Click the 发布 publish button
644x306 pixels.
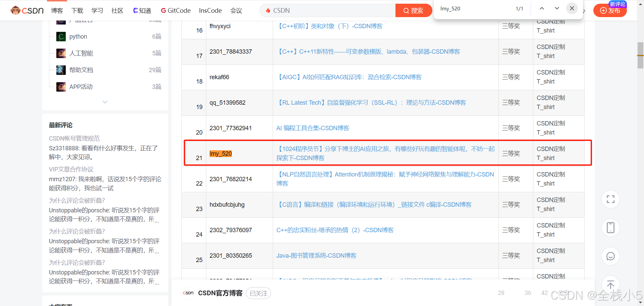(x=610, y=10)
